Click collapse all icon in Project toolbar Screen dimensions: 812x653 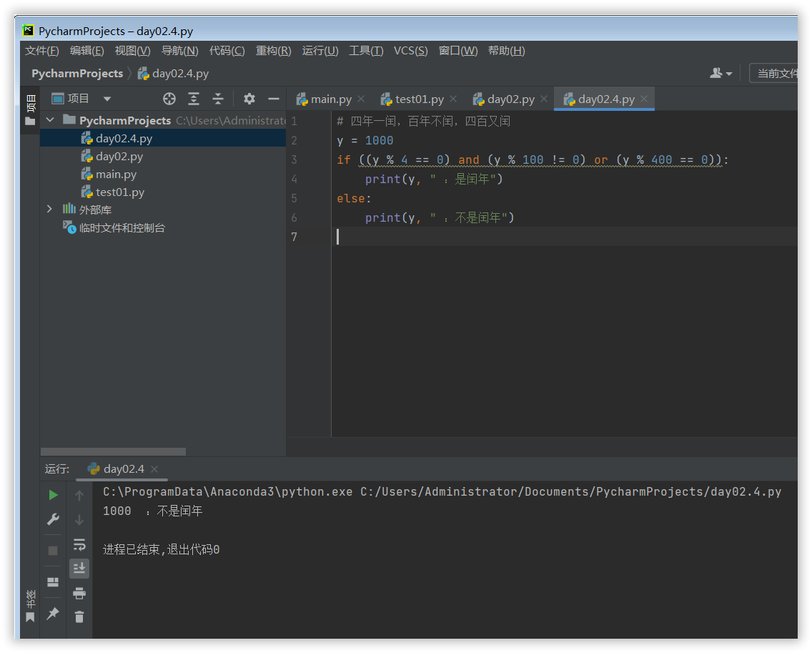[218, 99]
